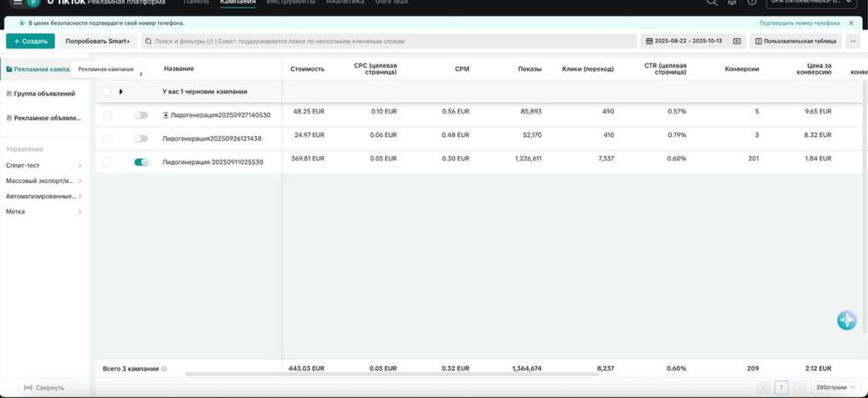Tick checkbox for Лидогенерация20250926121438
Viewport: 868px width, 398px height.
(x=107, y=139)
